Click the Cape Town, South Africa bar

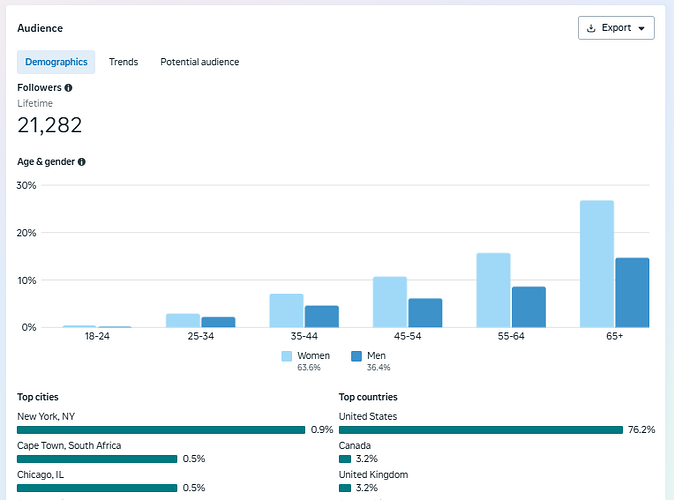pyautogui.click(x=97, y=459)
